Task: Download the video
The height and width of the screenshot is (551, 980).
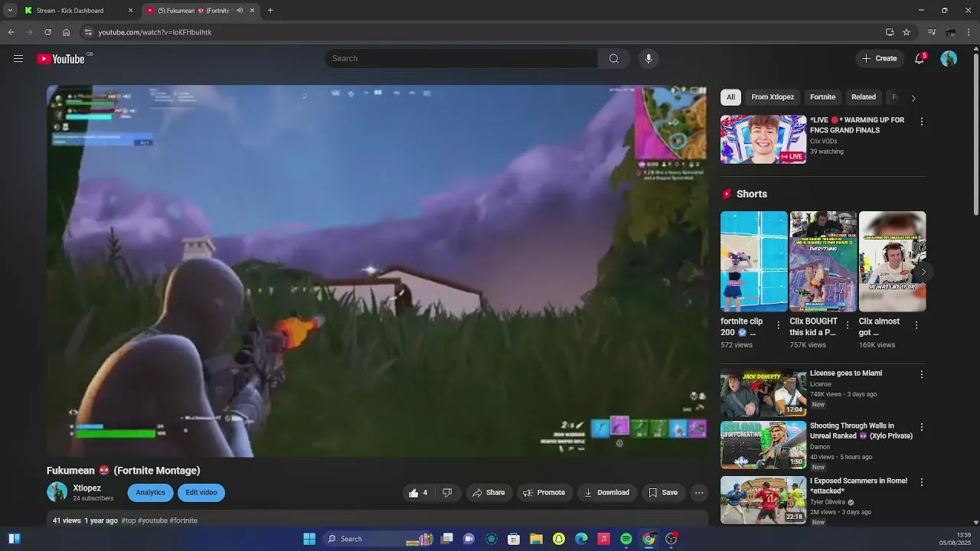Action: coord(607,493)
